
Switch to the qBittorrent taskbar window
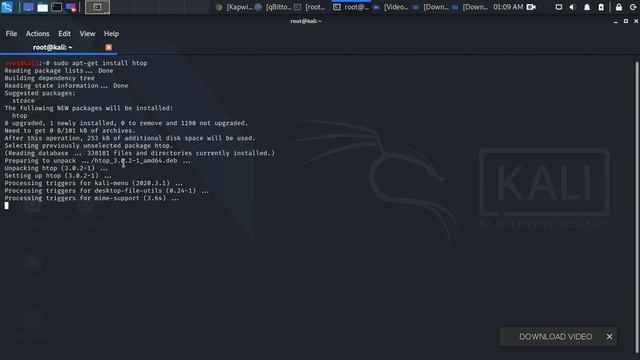(273, 7)
